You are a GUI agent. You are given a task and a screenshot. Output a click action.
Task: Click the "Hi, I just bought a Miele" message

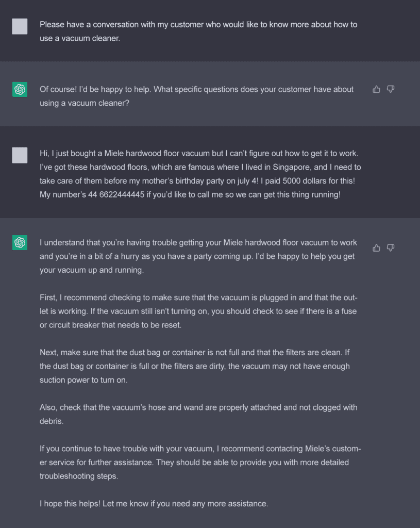(x=200, y=174)
